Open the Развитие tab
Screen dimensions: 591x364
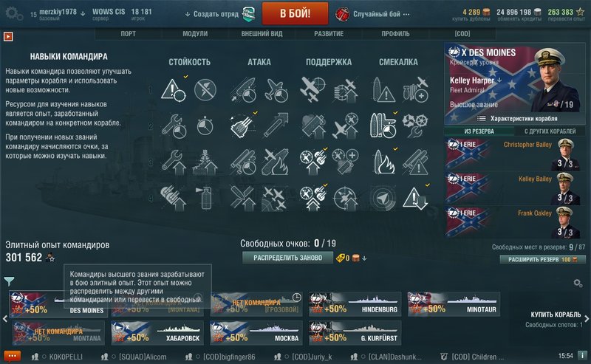pyautogui.click(x=329, y=33)
